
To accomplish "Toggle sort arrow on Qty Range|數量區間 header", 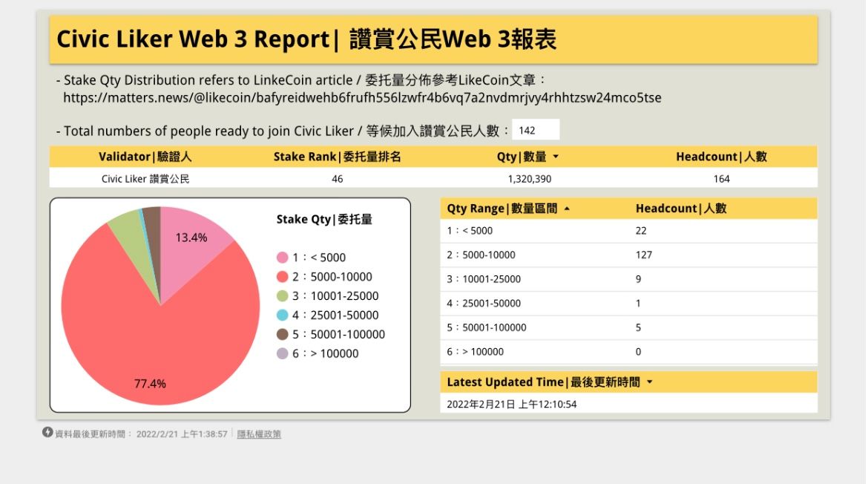I will tap(567, 209).
